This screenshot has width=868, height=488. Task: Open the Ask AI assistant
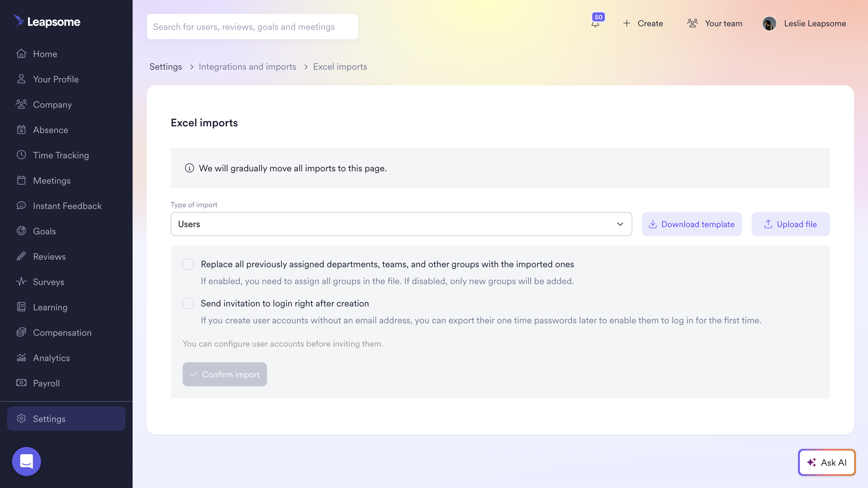click(827, 462)
